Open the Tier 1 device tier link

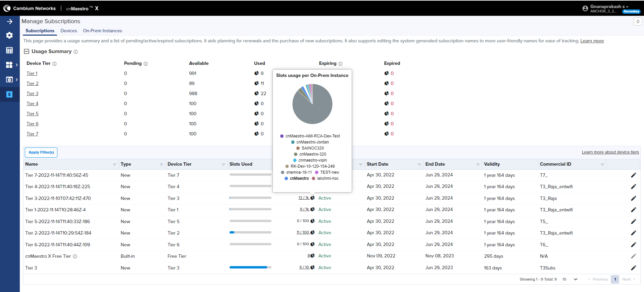tap(32, 73)
